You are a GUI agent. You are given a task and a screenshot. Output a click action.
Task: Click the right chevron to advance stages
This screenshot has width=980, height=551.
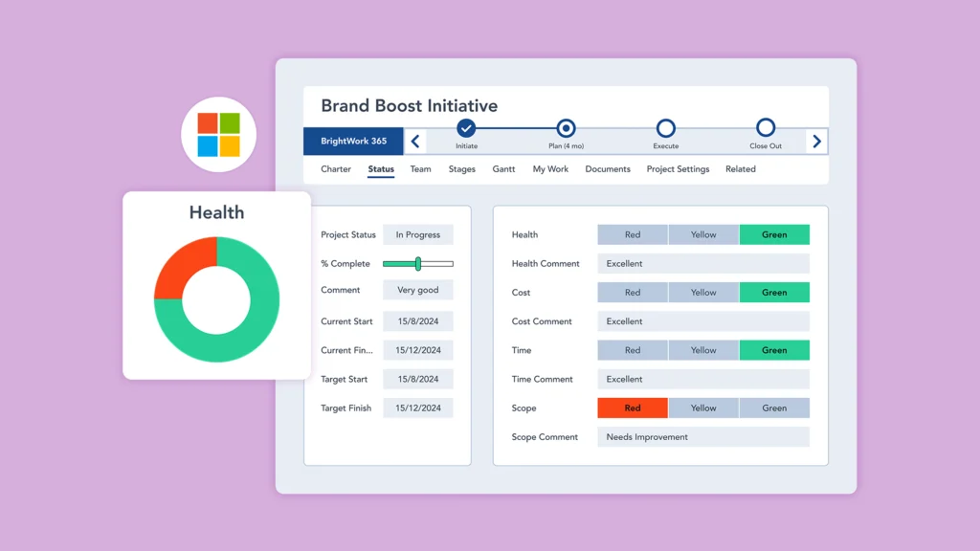click(x=816, y=140)
